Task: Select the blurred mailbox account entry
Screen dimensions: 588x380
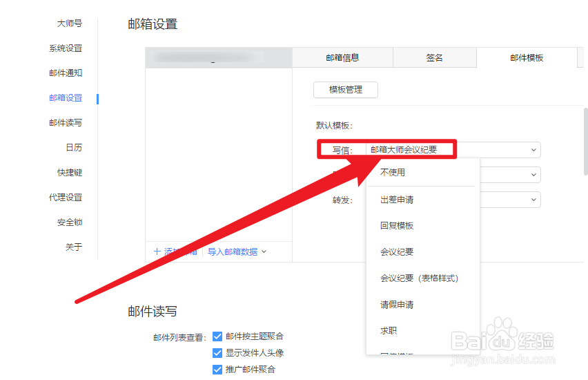Action: point(219,57)
